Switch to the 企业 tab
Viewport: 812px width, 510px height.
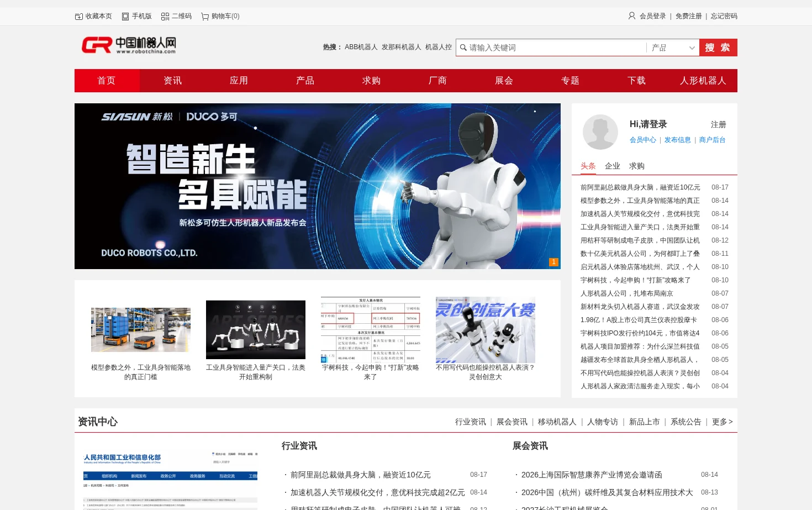point(613,166)
